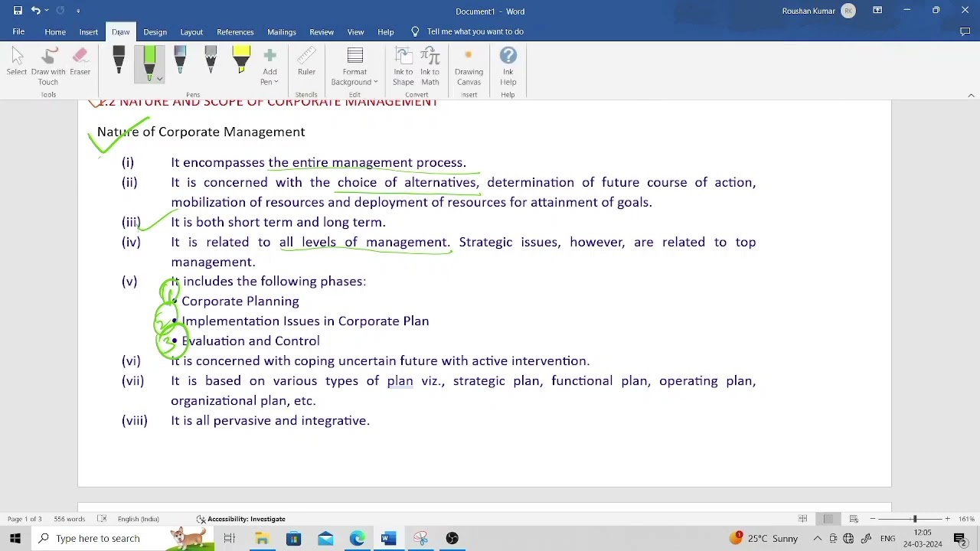This screenshot has height=551, width=980.
Task: Click Accessibility: Investigate
Action: [x=241, y=519]
